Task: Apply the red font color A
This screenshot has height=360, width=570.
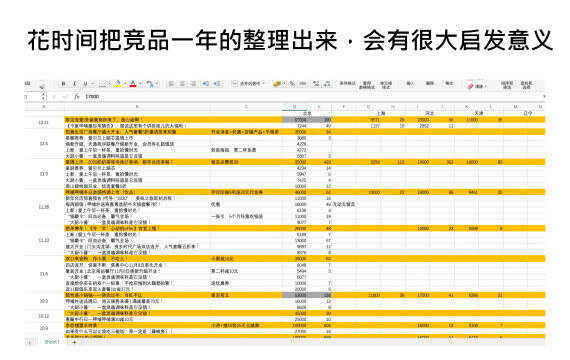Action: tap(133, 84)
